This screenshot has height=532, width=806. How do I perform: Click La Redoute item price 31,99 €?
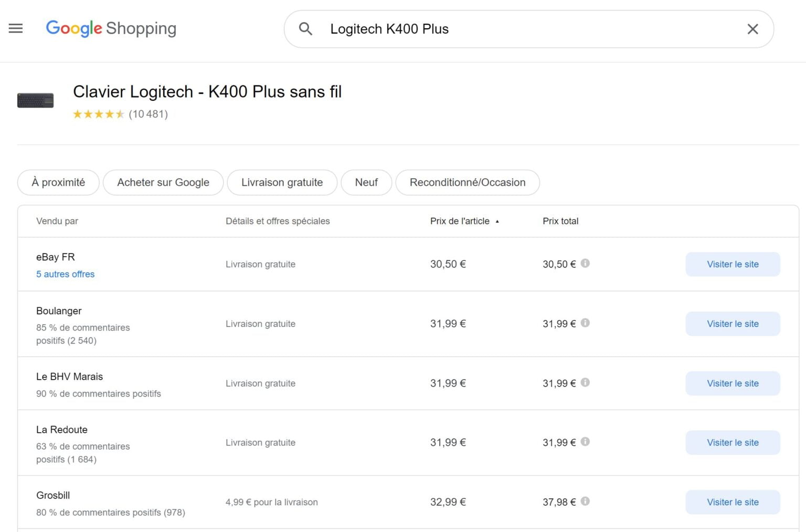[x=448, y=442]
